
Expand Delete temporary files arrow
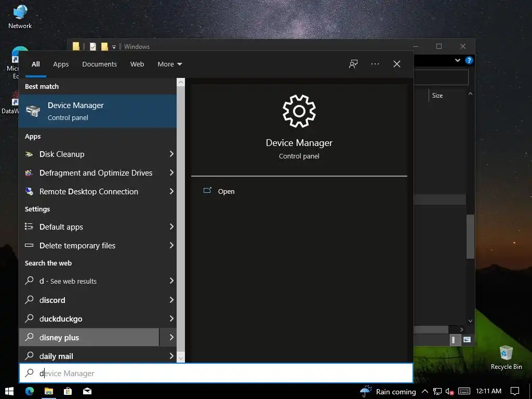(x=171, y=245)
